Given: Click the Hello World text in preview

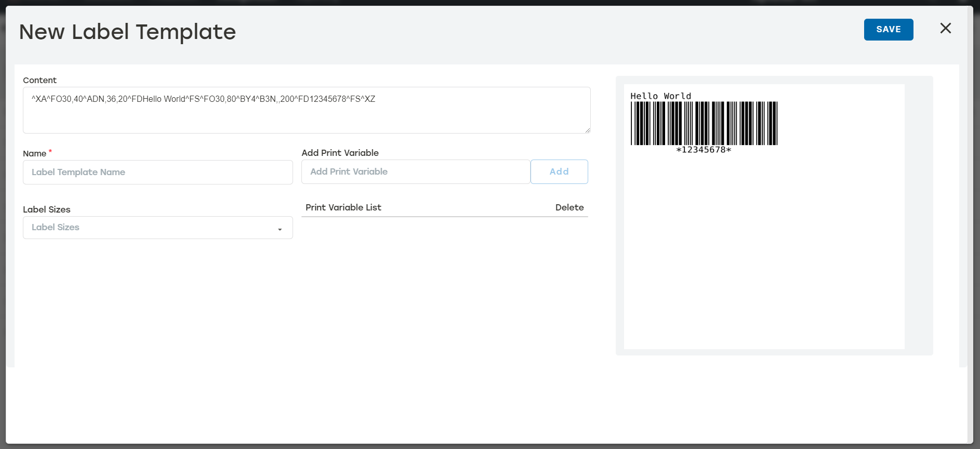Looking at the screenshot, I should [x=661, y=96].
